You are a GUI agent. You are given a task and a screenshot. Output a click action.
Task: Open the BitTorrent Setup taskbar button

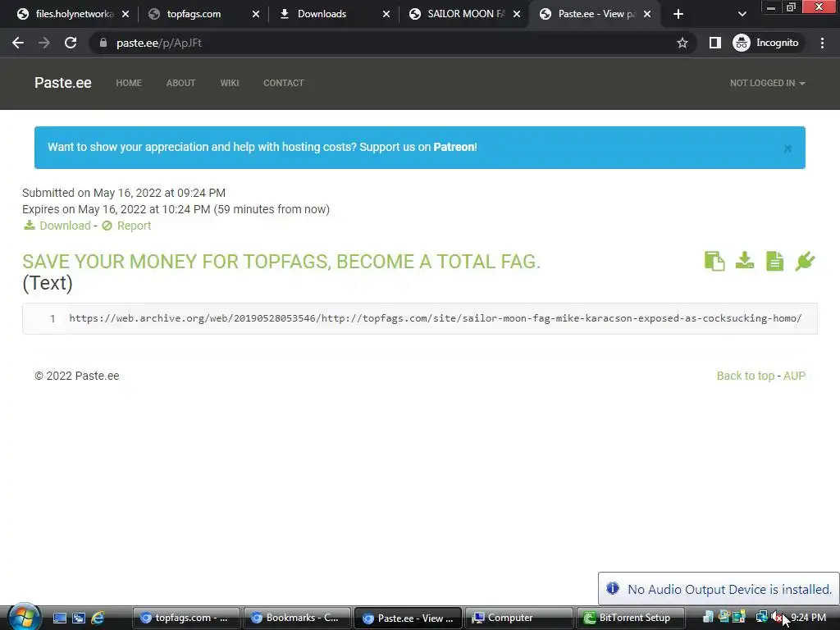tap(631, 618)
